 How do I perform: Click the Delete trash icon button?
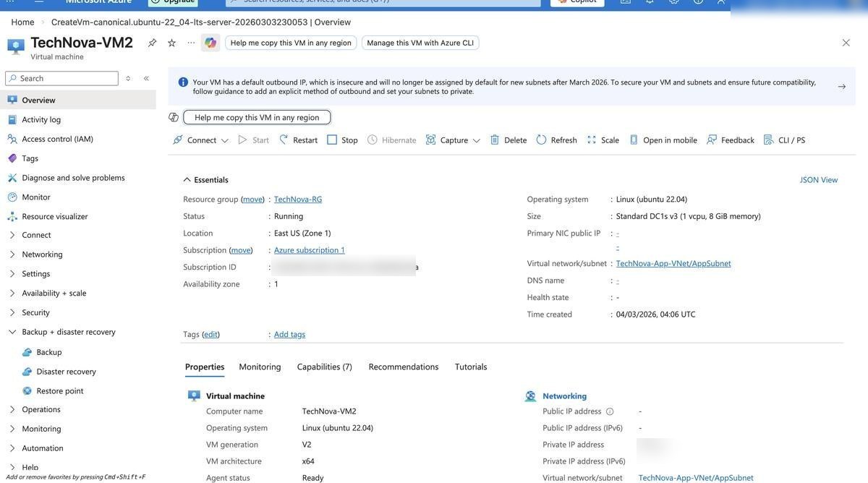click(509, 140)
